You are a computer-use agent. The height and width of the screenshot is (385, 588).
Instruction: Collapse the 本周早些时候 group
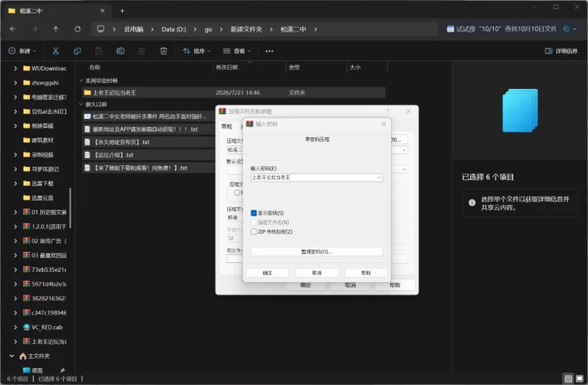[81, 81]
